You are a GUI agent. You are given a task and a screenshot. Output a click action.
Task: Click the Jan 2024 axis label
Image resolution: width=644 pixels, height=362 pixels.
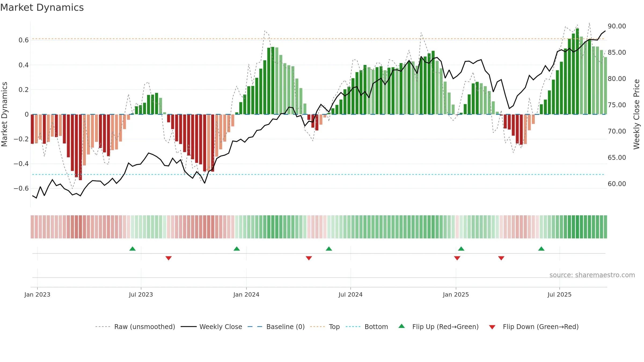(x=246, y=294)
